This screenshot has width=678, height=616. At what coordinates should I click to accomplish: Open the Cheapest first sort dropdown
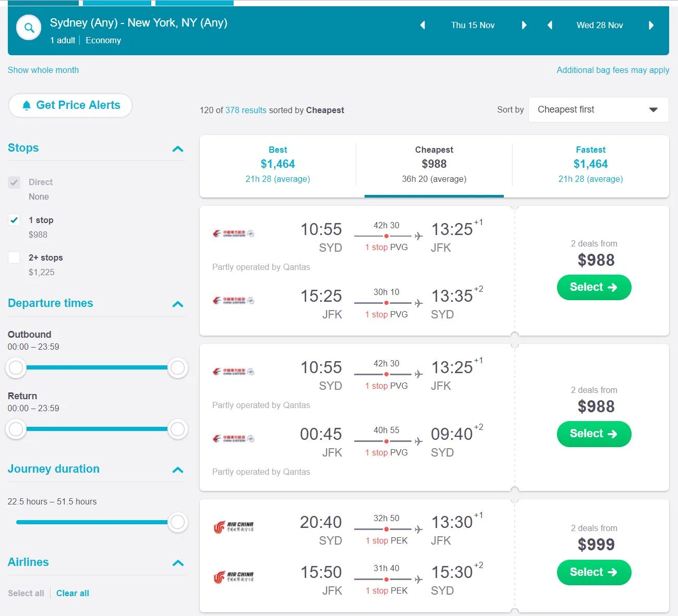598,110
